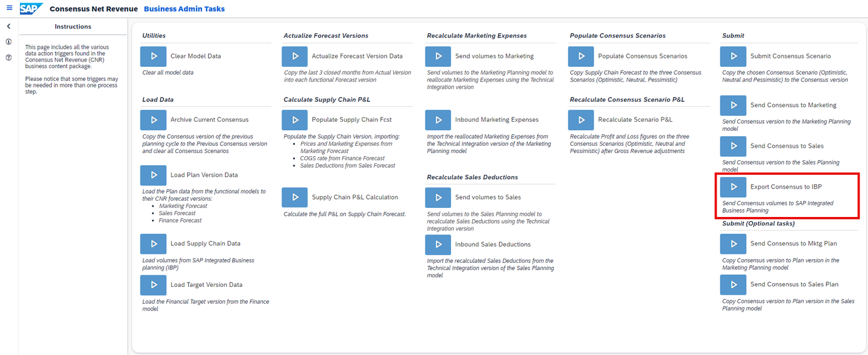This screenshot has width=868, height=355.
Task: Run Inbound Marketing Expenses play button
Action: click(x=438, y=120)
